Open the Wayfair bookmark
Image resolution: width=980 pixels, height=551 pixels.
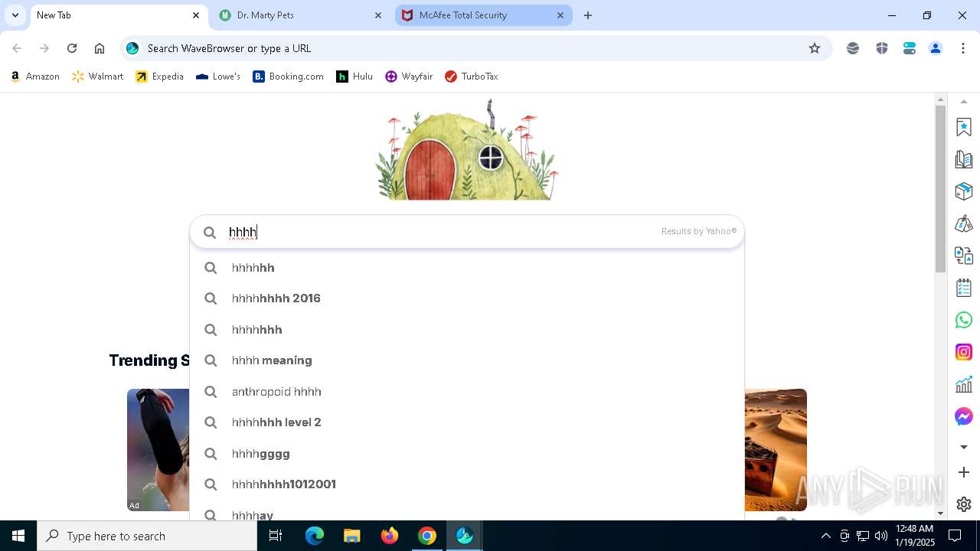pyautogui.click(x=409, y=77)
